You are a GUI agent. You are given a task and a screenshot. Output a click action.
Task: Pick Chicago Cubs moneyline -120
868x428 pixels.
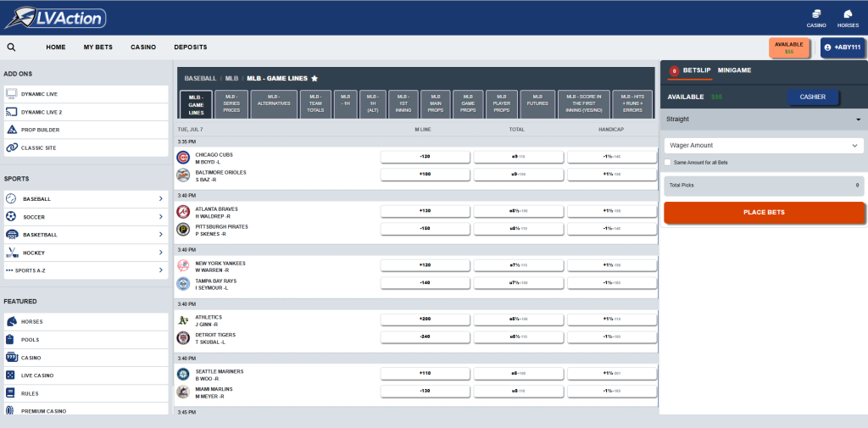(x=426, y=157)
